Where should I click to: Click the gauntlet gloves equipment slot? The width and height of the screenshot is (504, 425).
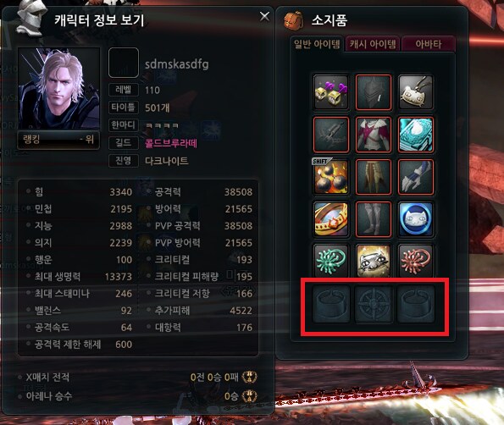[416, 177]
